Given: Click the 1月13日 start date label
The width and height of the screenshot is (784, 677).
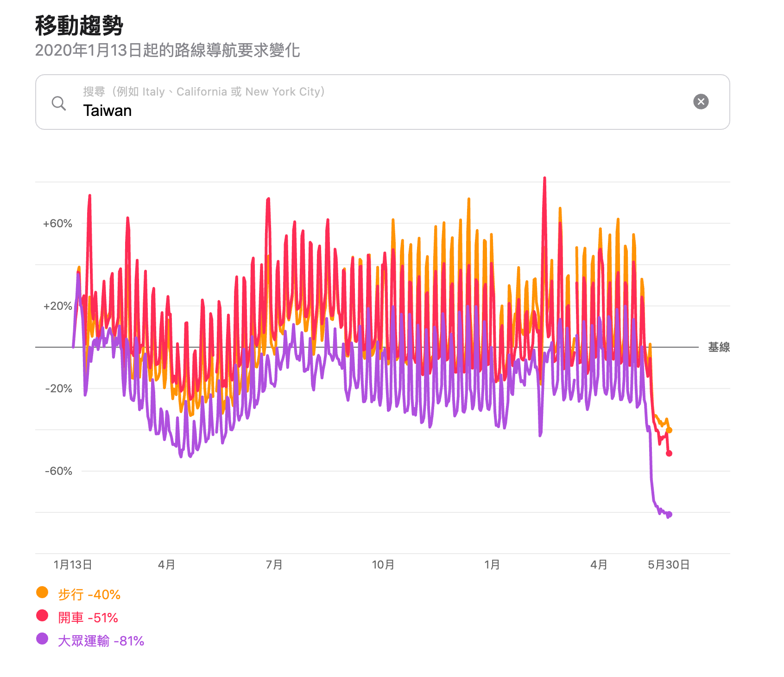Looking at the screenshot, I should [x=73, y=565].
